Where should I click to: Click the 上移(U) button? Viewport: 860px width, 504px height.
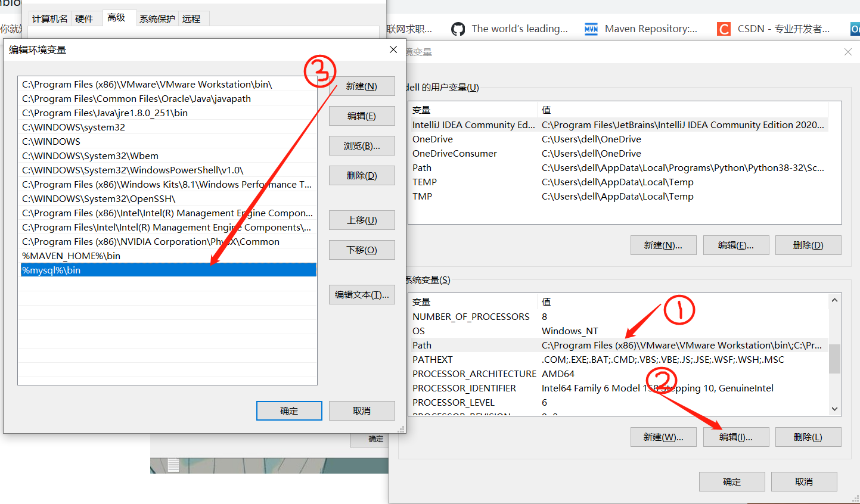362,220
